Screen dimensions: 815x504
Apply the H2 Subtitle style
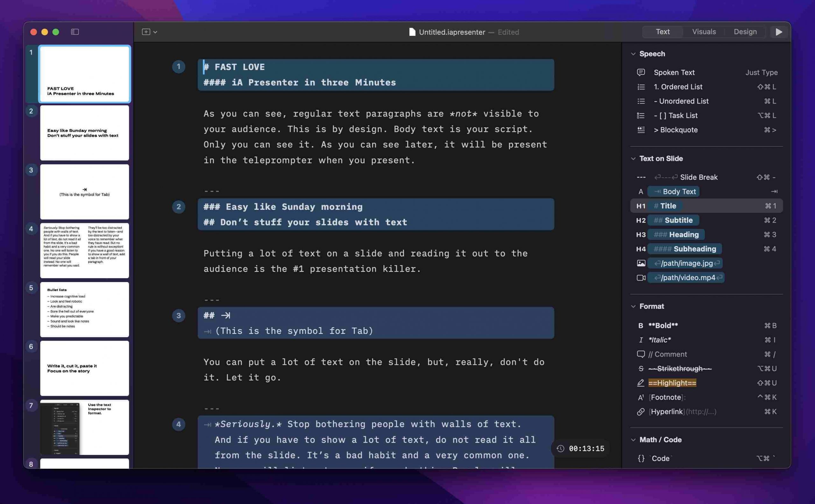click(706, 220)
